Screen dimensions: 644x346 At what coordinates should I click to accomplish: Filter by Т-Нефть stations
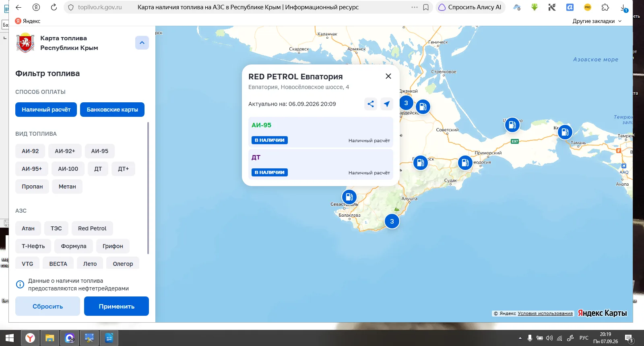coord(33,246)
